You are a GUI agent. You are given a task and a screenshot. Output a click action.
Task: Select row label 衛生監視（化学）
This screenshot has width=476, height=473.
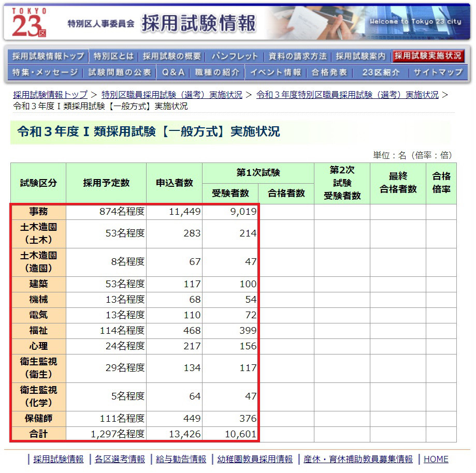pos(38,396)
